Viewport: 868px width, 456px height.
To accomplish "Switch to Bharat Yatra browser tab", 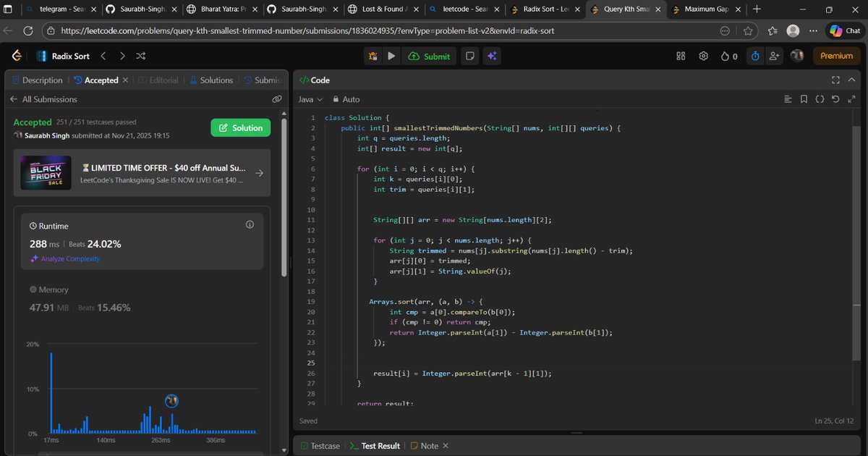I will [222, 9].
